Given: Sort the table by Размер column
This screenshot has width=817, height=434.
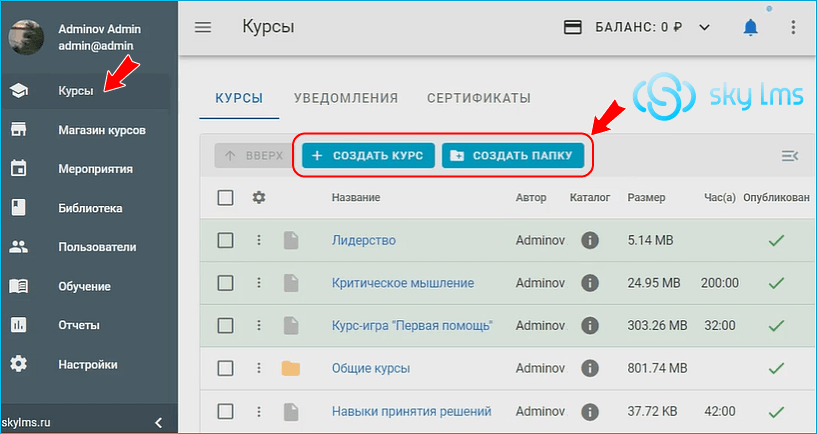Looking at the screenshot, I should click(x=646, y=197).
